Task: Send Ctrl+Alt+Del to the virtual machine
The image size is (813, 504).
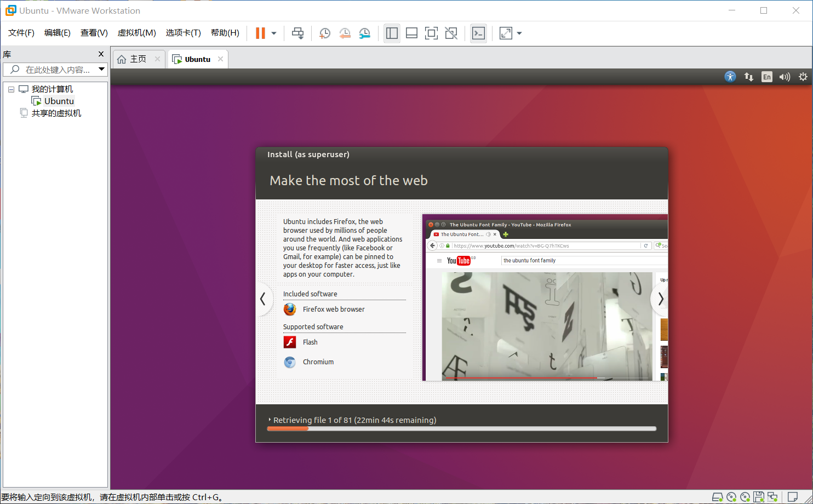Action: click(297, 33)
